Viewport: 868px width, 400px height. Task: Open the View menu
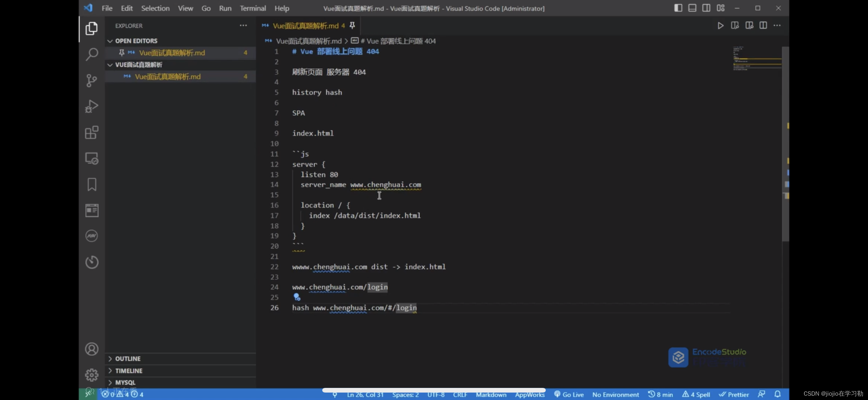point(185,8)
